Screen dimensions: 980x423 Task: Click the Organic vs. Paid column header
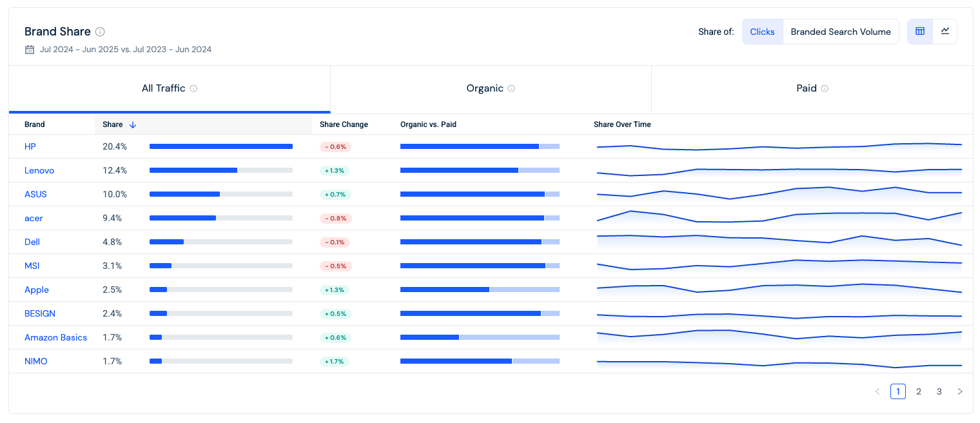click(428, 124)
